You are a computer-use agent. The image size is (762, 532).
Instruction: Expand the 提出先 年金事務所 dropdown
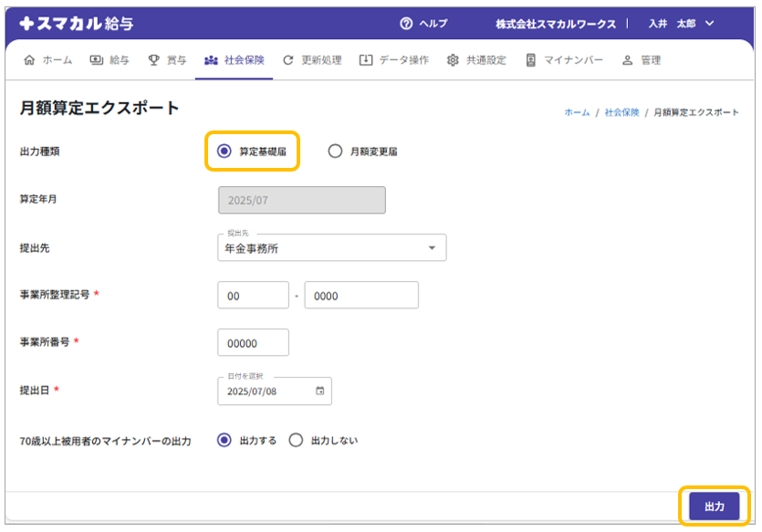[x=432, y=248]
